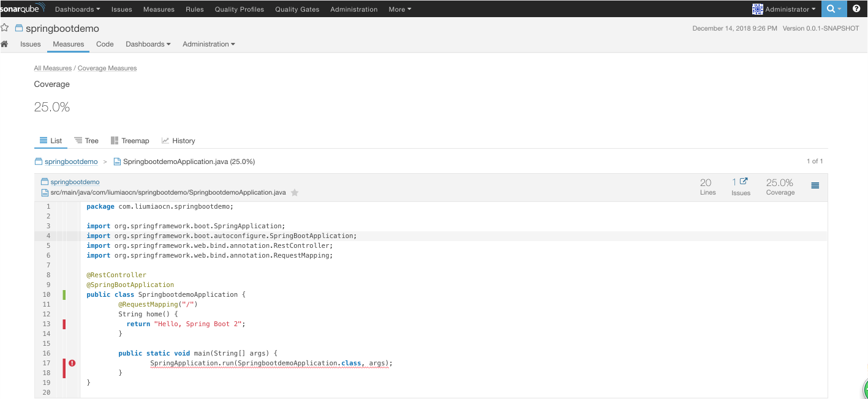Screen dimensions: 868x399
Task: Select the project Measures tab
Action: point(69,44)
